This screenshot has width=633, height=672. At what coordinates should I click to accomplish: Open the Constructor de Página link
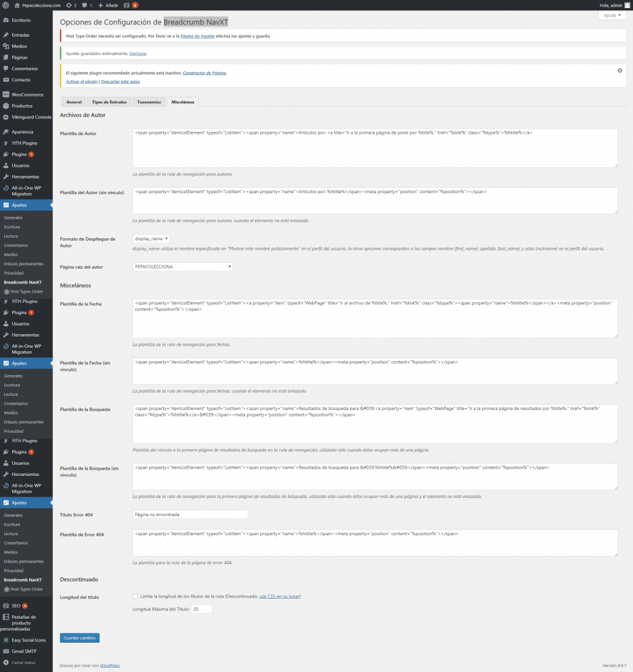point(205,73)
